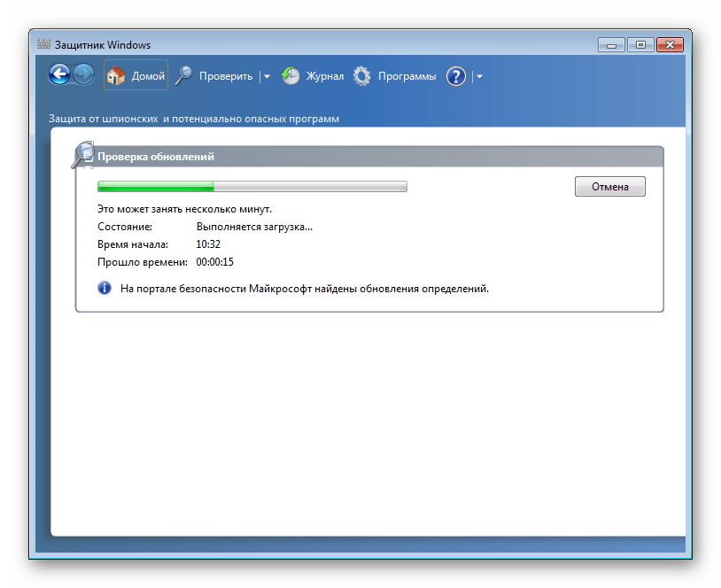This screenshot has height=588, width=721.
Task: Open the Программы menu item
Action: coord(407,76)
